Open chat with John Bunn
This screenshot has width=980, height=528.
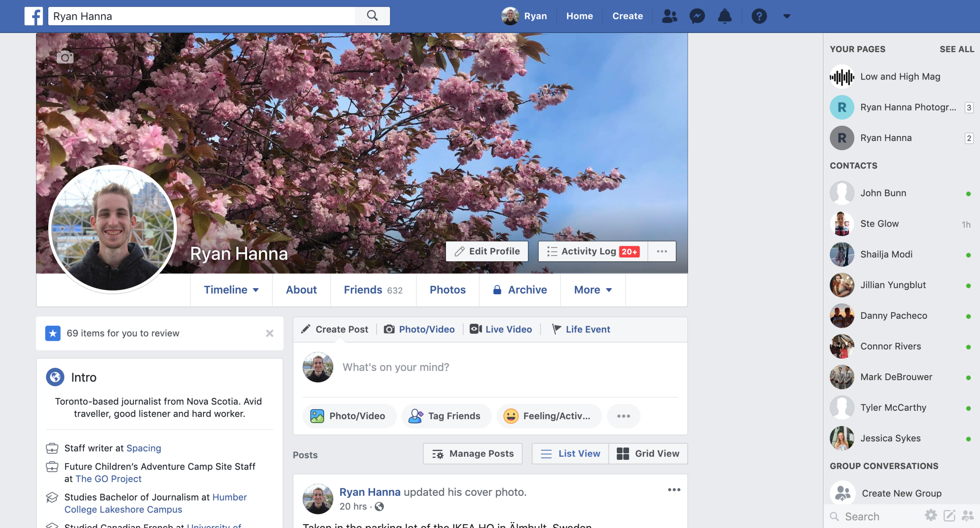point(902,193)
